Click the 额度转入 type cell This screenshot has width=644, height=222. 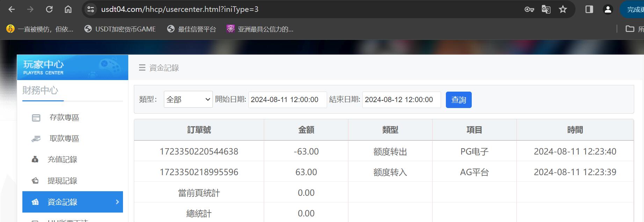[x=390, y=172]
